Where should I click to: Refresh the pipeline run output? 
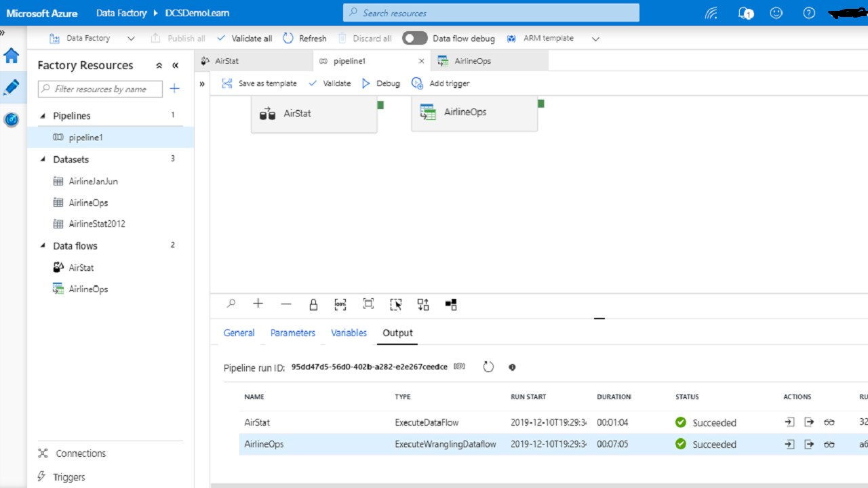click(x=488, y=367)
